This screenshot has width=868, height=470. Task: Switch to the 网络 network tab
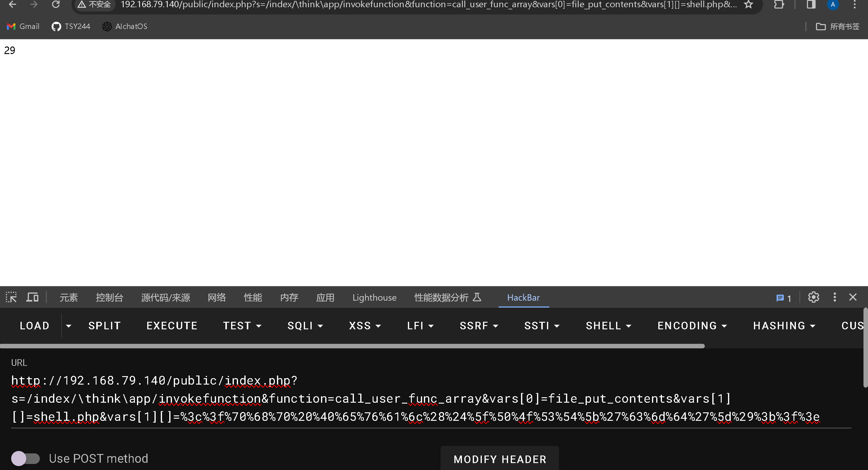pyautogui.click(x=216, y=297)
